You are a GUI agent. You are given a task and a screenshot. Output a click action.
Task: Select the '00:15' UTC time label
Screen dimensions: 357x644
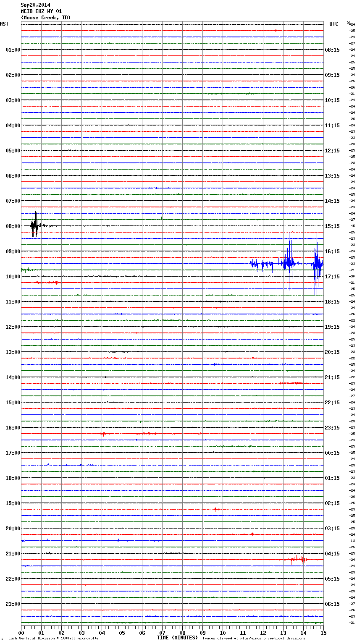tap(332, 453)
